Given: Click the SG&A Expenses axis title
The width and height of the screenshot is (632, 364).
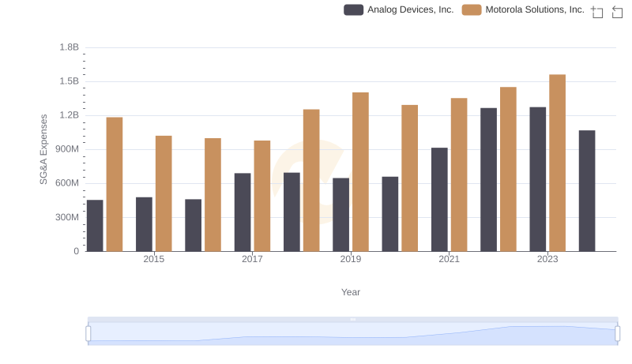Looking at the screenshot, I should 43,149.
